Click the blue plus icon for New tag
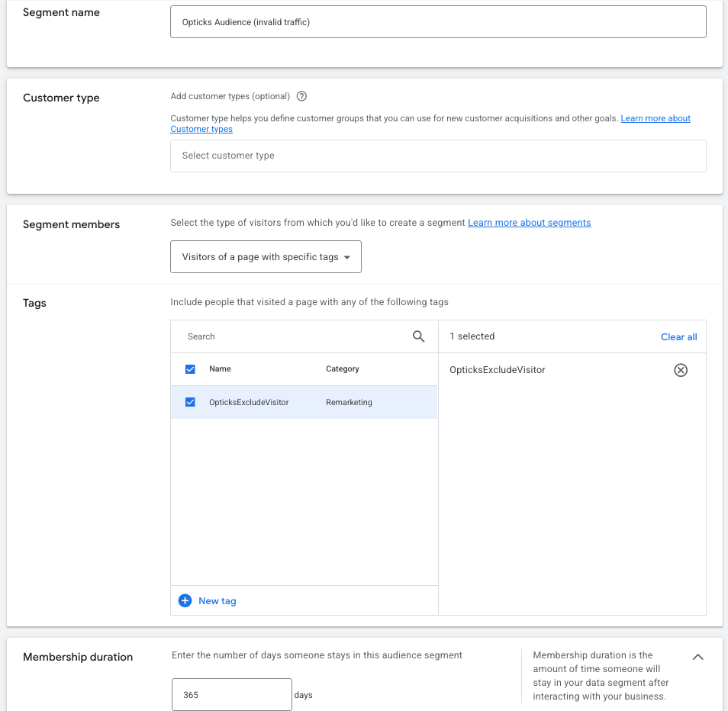Screen dimensions: 728x711 click(x=185, y=601)
